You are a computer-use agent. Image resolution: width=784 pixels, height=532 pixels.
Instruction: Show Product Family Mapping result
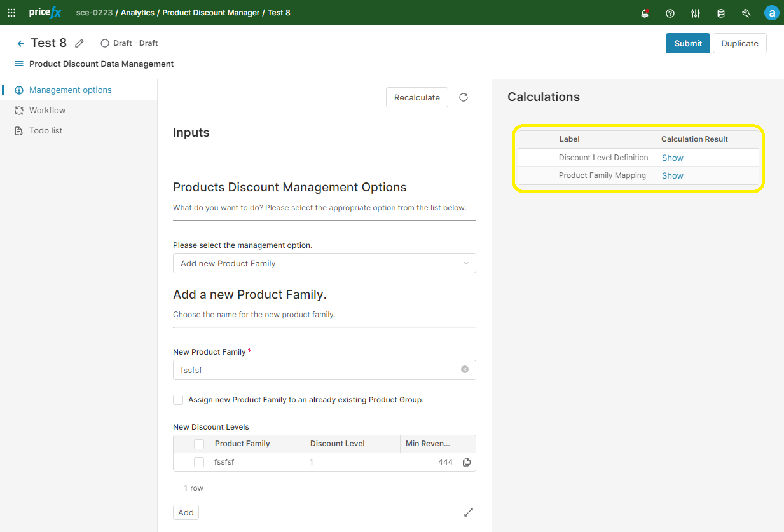673,175
